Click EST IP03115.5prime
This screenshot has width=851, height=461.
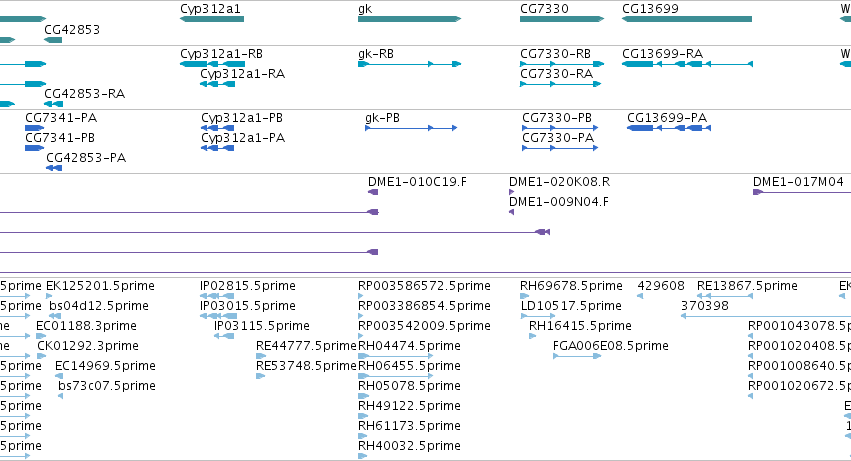coord(262,326)
